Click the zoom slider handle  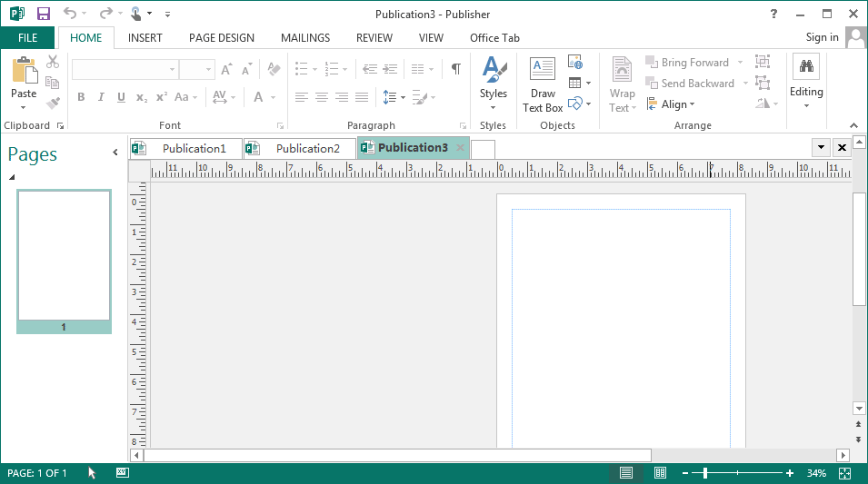pyautogui.click(x=705, y=473)
